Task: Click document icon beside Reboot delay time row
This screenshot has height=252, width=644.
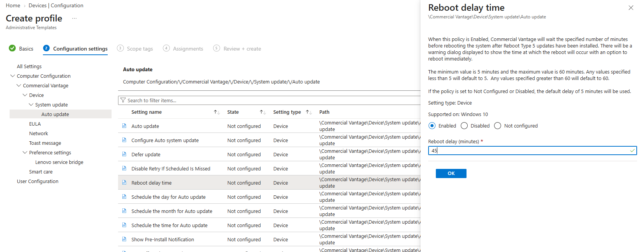Action: (124, 182)
